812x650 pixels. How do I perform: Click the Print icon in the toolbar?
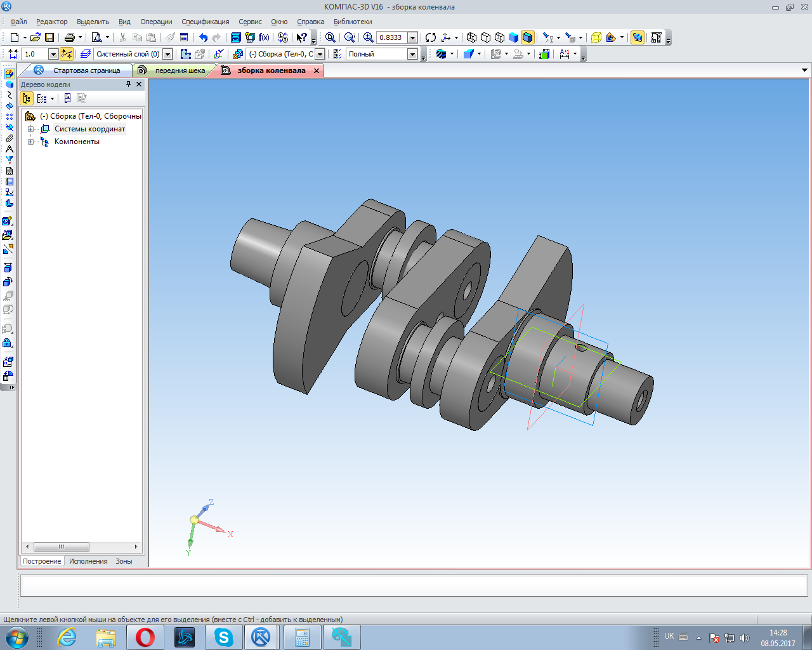(x=70, y=37)
